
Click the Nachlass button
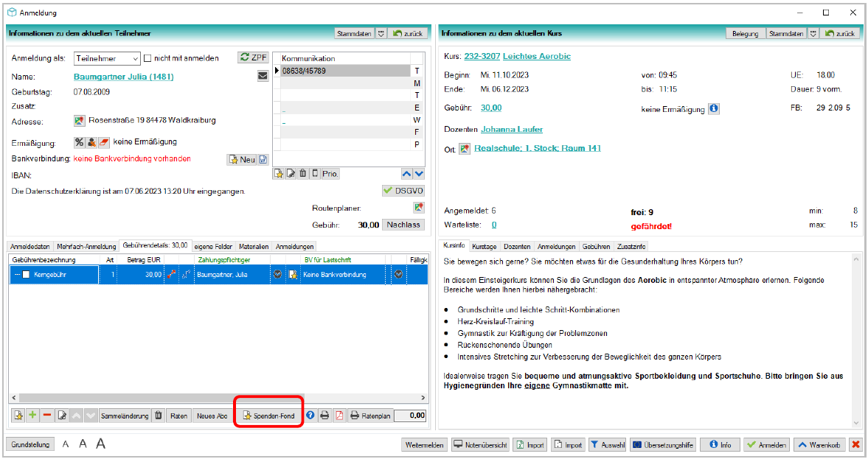tap(403, 225)
